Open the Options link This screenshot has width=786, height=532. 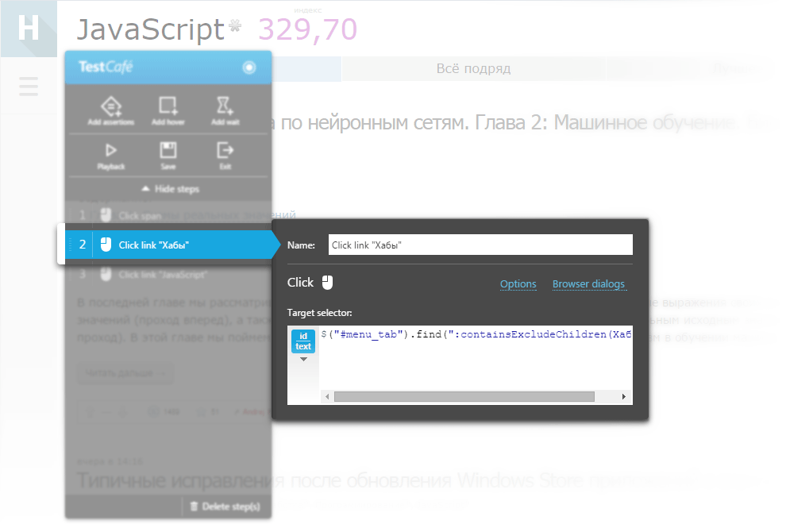(x=518, y=283)
